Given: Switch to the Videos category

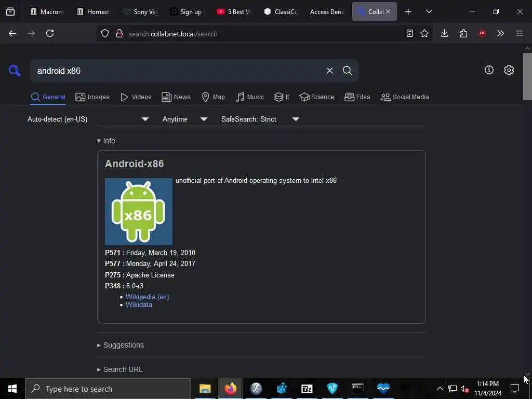Looking at the screenshot, I should point(136,97).
